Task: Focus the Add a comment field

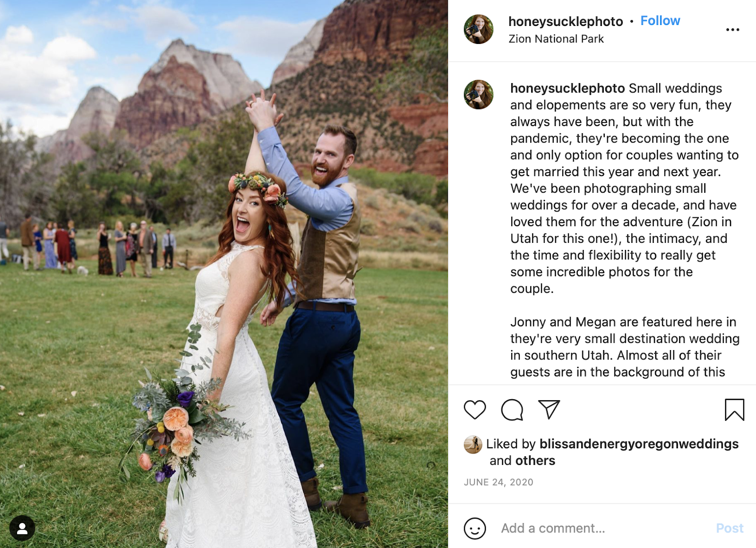Action: coord(605,528)
